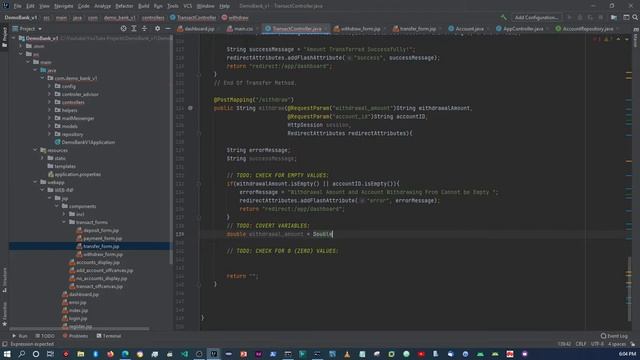Expand the models package

(x=49, y=126)
